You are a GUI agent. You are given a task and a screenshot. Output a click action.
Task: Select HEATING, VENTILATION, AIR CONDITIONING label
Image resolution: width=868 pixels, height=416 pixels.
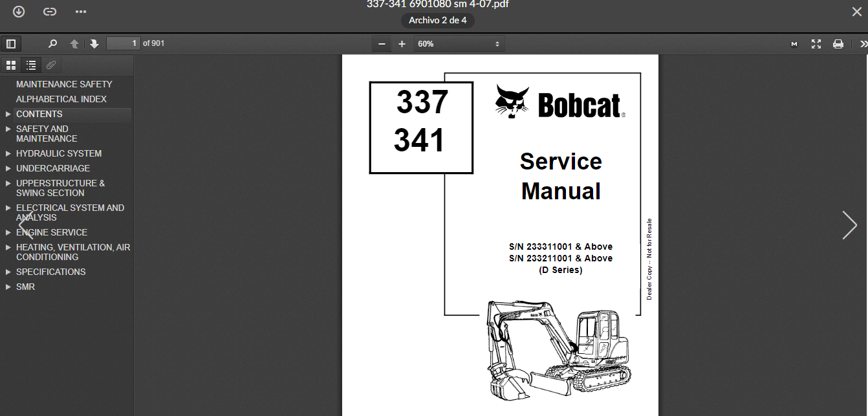pyautogui.click(x=73, y=252)
